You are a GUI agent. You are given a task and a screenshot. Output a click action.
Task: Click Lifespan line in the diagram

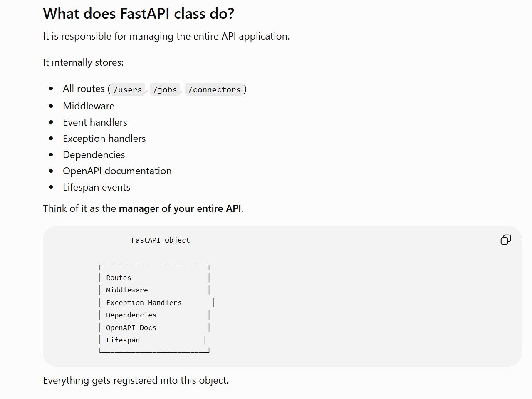pyautogui.click(x=123, y=340)
